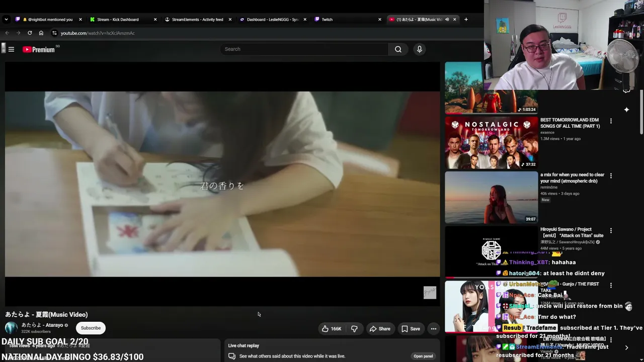Open options for atmospheric dnb mix video
Screen dimensions: 644x362
pos(611,176)
